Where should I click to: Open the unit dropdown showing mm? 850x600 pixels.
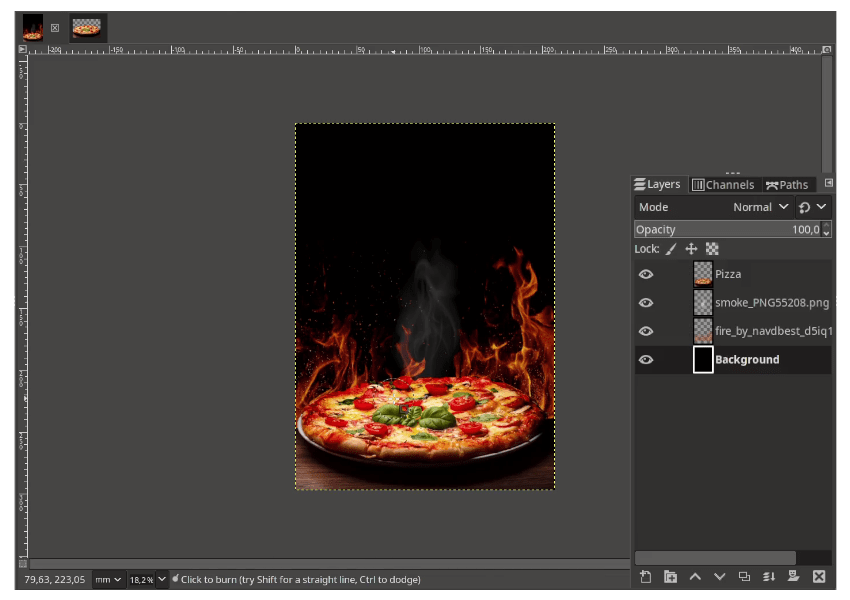point(108,579)
